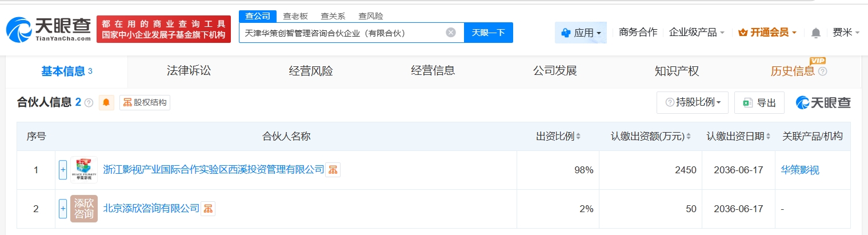Open equity structure icon beside 西溪投资管理有限公司

coord(333,170)
